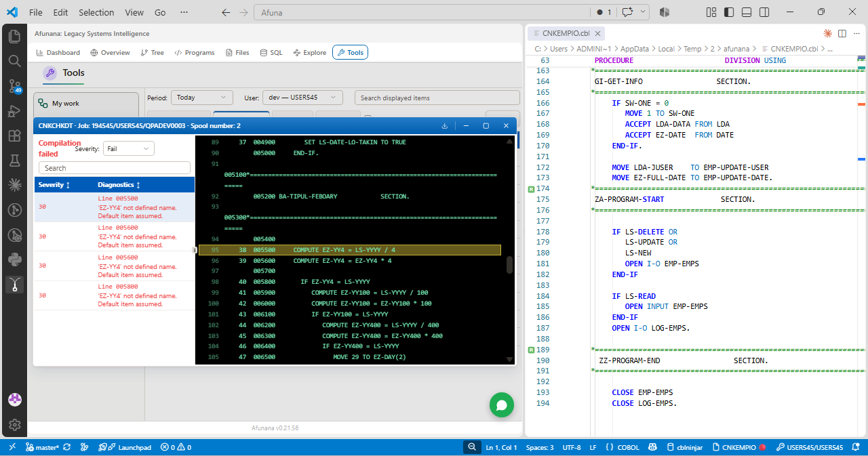The width and height of the screenshot is (868, 456).
Task: Switch to the Dashboard tab
Action: pos(58,52)
